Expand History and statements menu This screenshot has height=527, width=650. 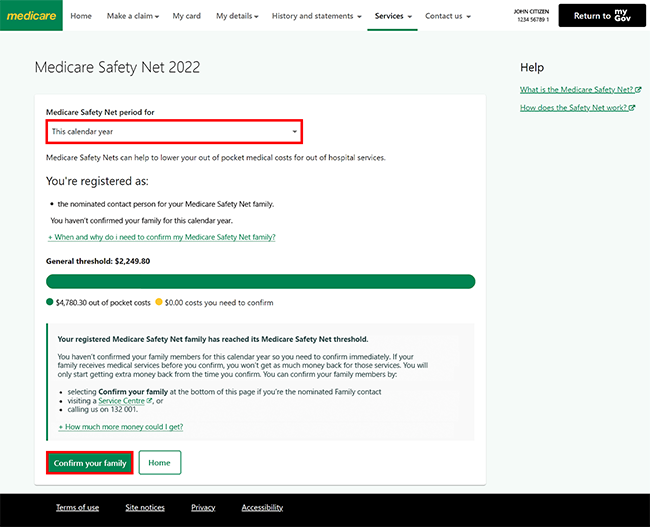click(x=317, y=16)
